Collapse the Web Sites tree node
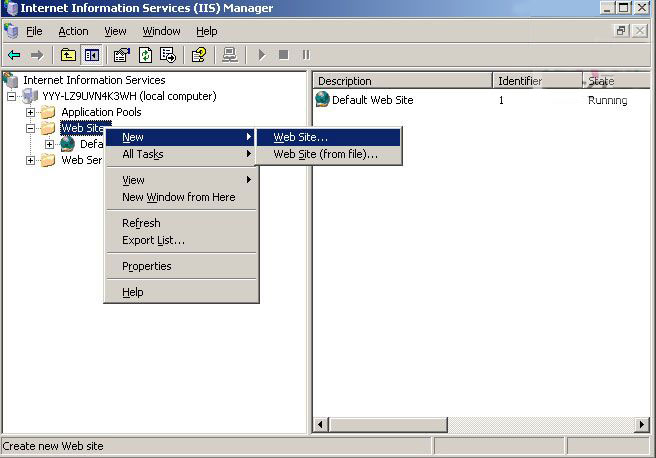 pos(30,128)
